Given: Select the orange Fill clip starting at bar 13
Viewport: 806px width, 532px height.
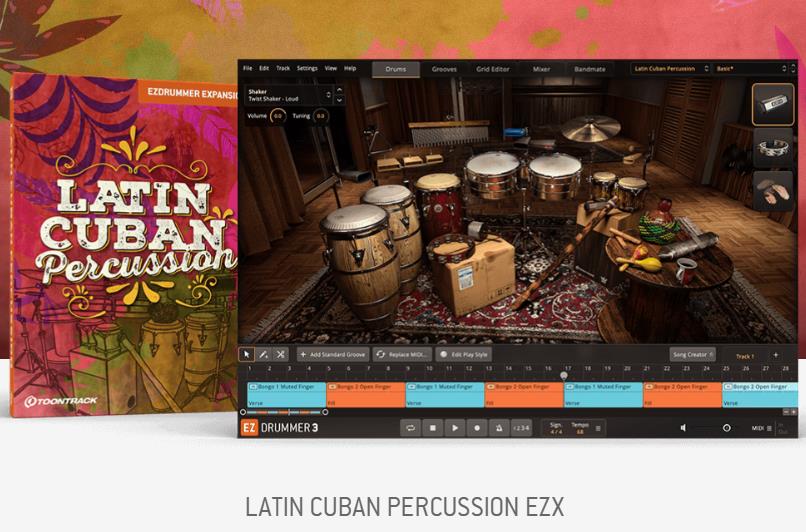Looking at the screenshot, I should (x=524, y=395).
